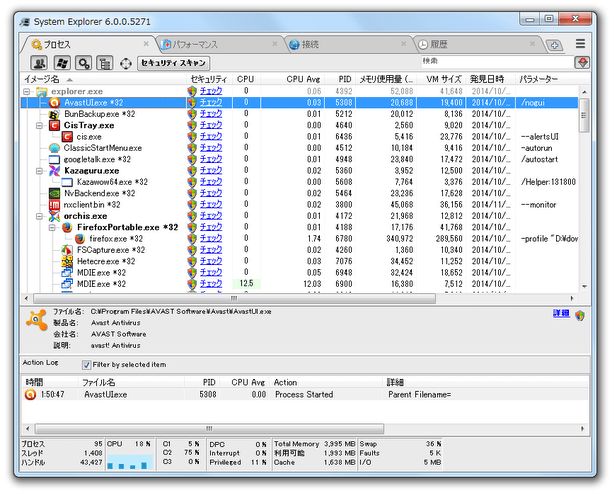Click the Total Memory status bar entry
Viewport: 612px width, 493px height.
click(315, 444)
